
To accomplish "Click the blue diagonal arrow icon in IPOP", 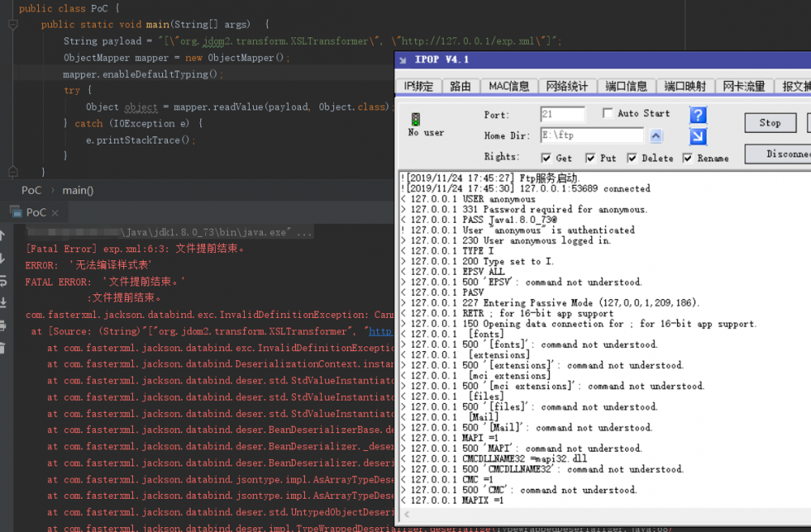I will tap(697, 136).
